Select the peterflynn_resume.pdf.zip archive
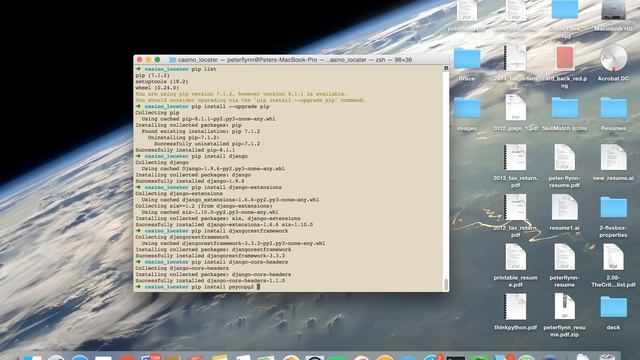This screenshot has height=360, width=640. coord(564,307)
